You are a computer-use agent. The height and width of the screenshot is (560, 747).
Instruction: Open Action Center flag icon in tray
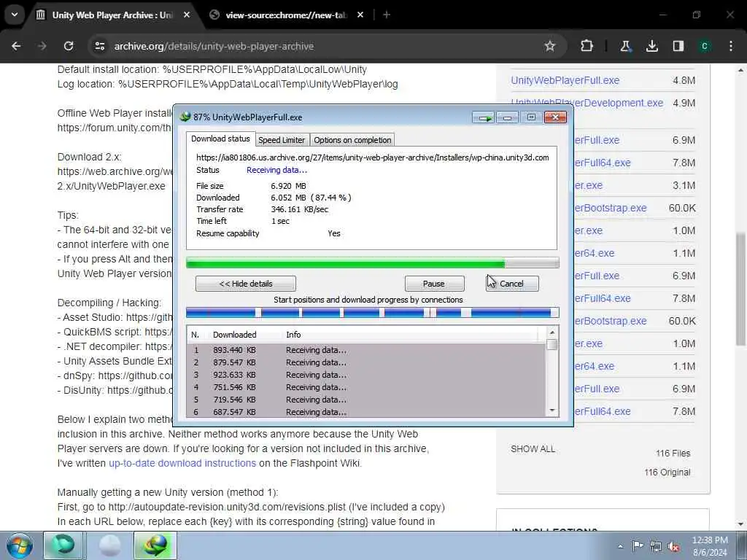[x=638, y=546]
